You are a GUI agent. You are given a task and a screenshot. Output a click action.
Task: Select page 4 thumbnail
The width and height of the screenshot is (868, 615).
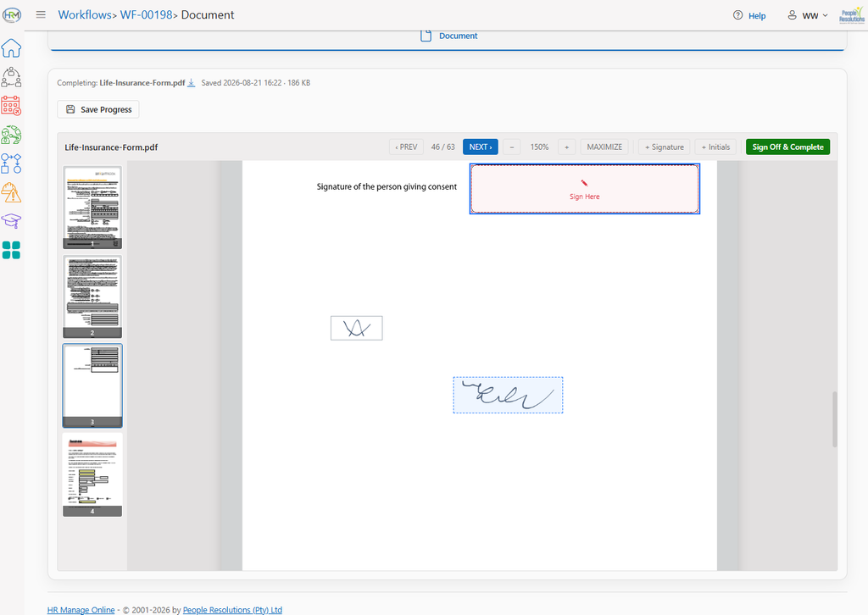coord(92,474)
